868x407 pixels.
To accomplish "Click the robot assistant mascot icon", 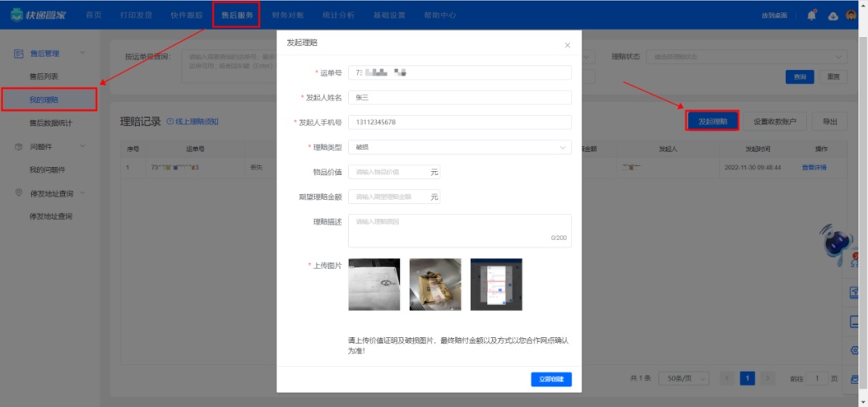I will (836, 242).
